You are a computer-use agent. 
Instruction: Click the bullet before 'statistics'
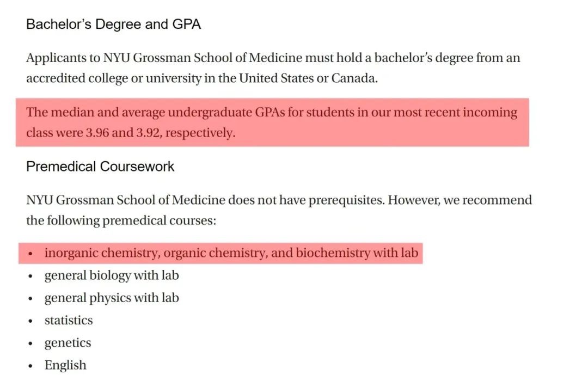[30, 321]
